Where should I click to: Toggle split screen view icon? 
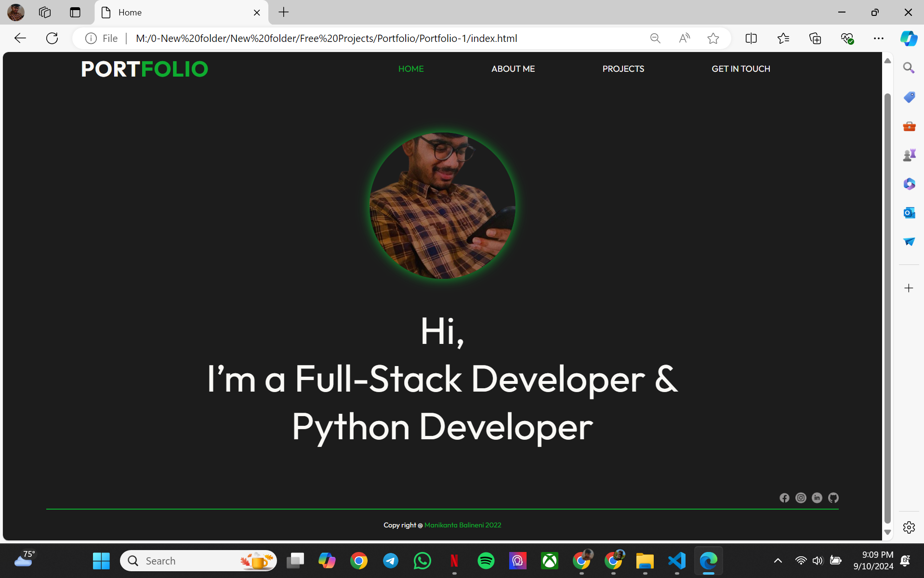pos(751,39)
